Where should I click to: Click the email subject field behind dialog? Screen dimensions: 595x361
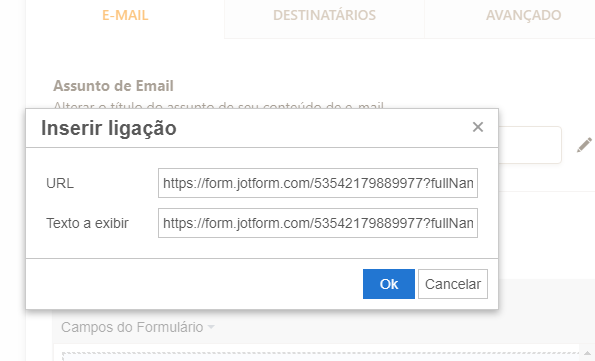coord(530,145)
